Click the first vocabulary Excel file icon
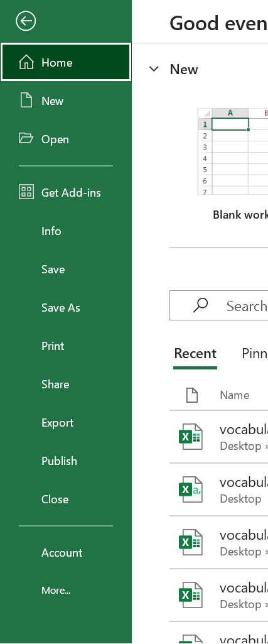The image size is (268, 644). pyautogui.click(x=190, y=437)
